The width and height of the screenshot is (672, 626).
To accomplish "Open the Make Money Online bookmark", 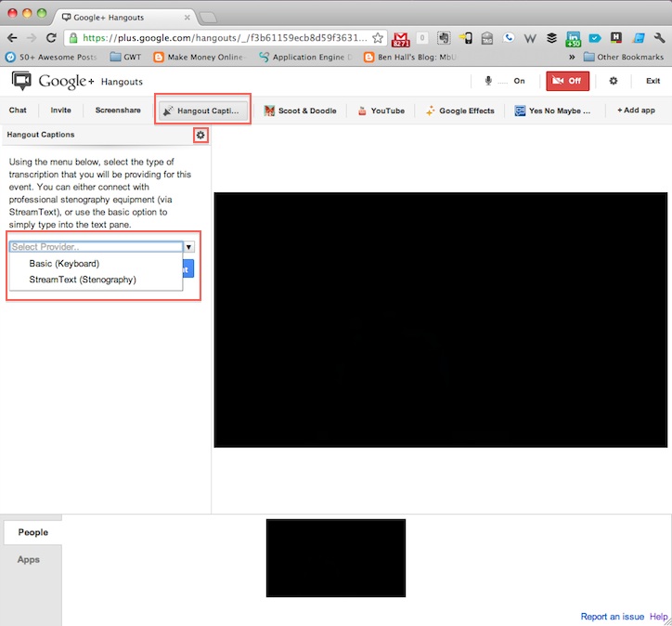I will 200,57.
